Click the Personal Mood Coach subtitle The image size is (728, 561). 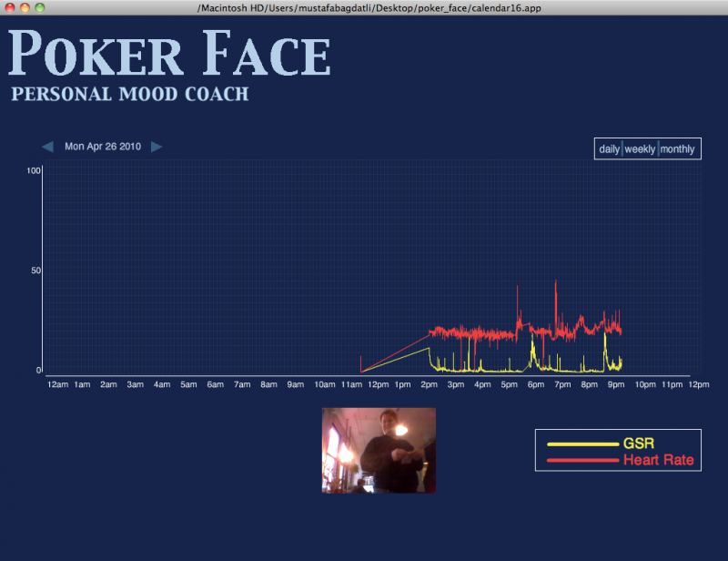pos(130,94)
